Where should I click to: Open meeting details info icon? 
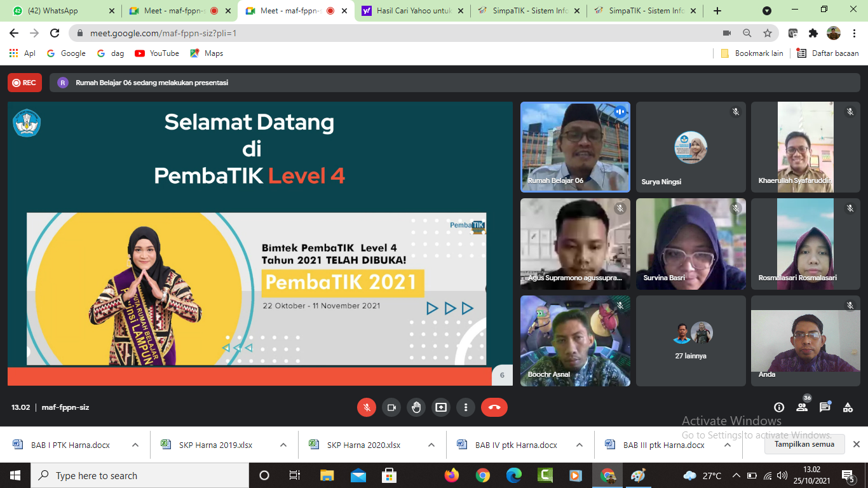[779, 407]
